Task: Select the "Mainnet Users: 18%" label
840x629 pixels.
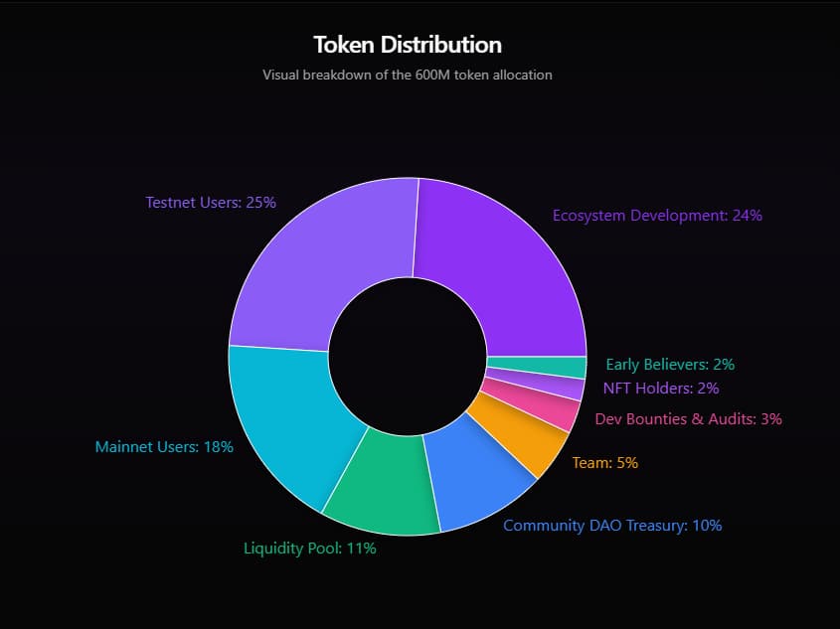Action: point(164,447)
